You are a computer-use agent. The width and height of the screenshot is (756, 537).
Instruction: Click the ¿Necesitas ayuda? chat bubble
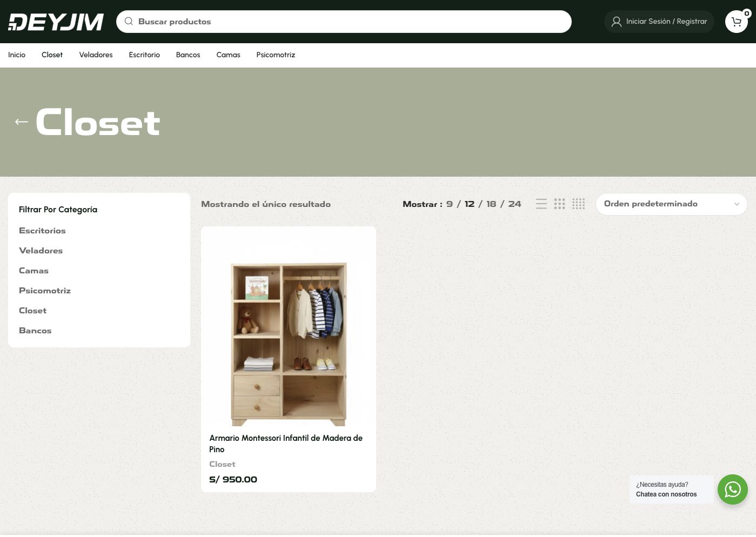672,489
